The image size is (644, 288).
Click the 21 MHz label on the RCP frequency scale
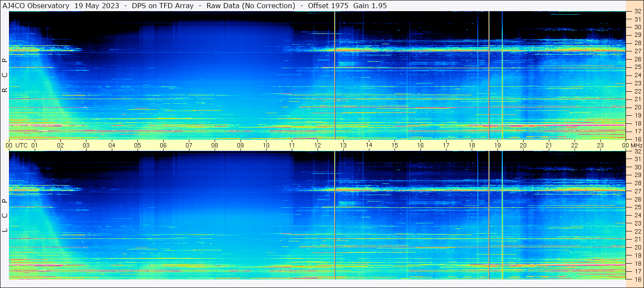(x=638, y=99)
